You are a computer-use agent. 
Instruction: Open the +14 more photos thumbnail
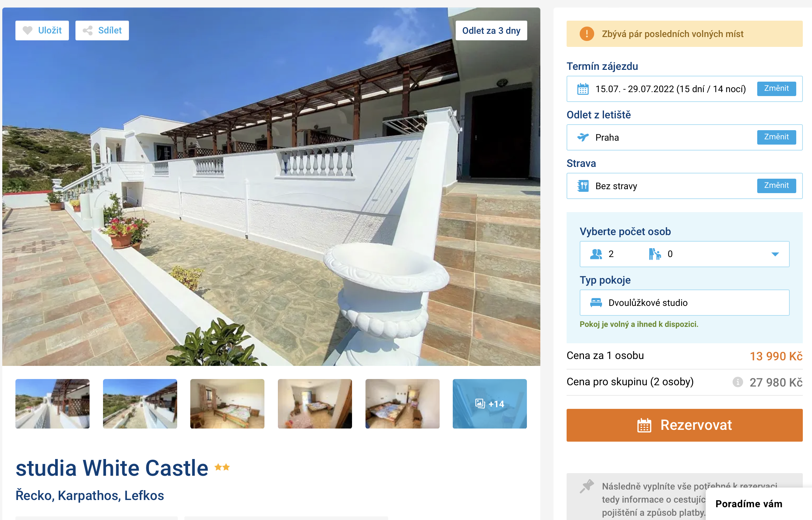[x=489, y=404]
